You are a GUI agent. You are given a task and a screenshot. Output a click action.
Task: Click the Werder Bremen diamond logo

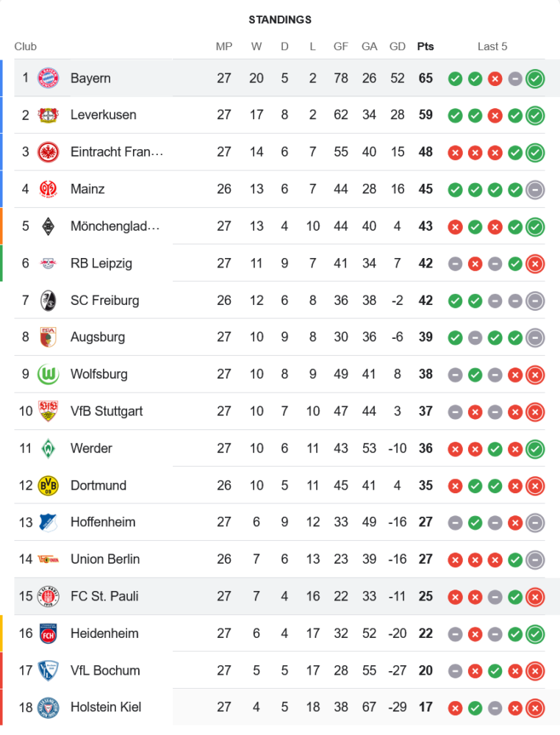pyautogui.click(x=48, y=448)
